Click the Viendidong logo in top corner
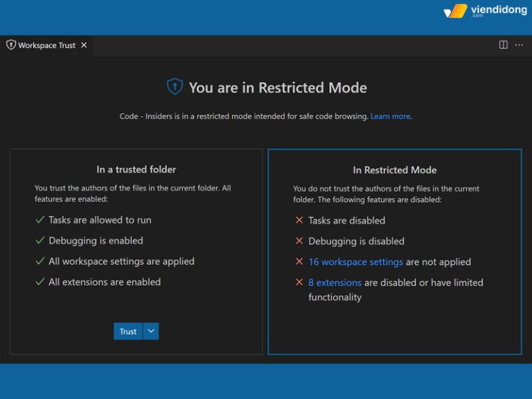This screenshot has width=532, height=399. pyautogui.click(x=484, y=11)
